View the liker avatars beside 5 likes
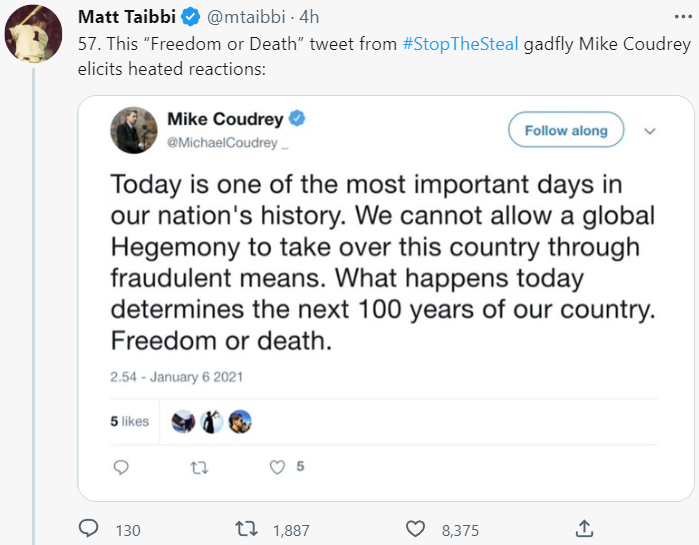 tap(211, 422)
